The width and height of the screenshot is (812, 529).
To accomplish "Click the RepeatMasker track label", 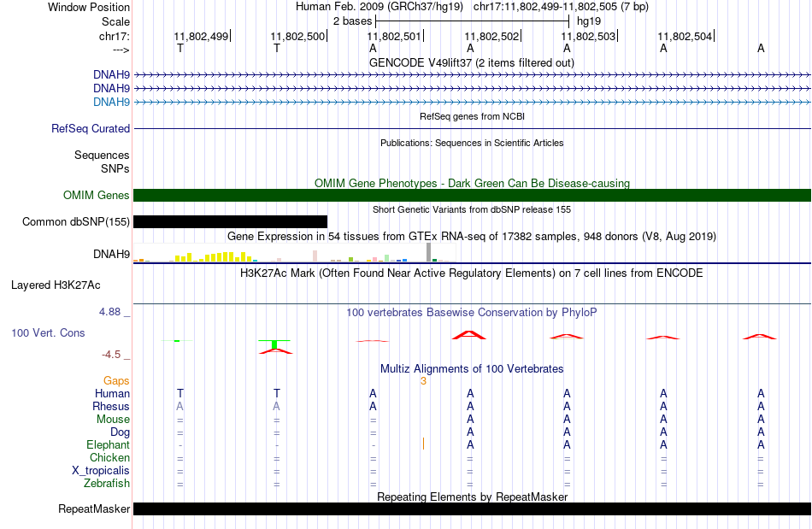I will [94, 508].
